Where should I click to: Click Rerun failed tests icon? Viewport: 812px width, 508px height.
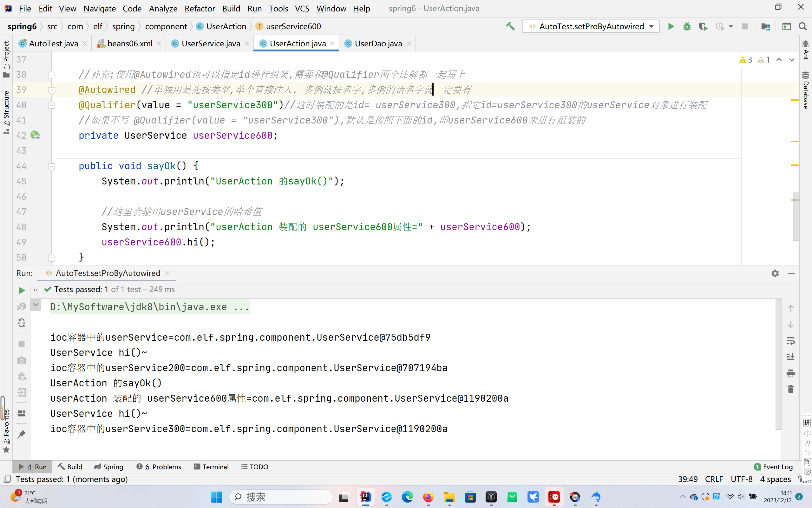coord(22,306)
